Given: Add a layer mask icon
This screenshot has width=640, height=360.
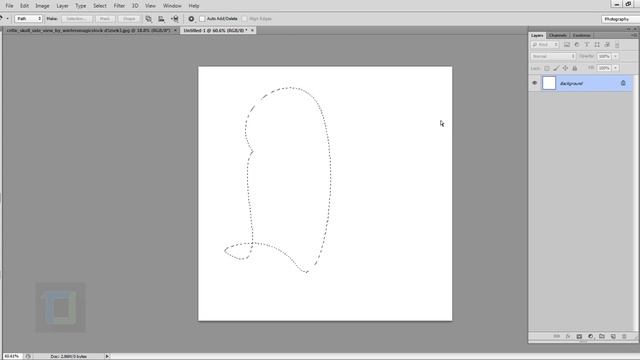Looking at the screenshot, I should pos(579,336).
